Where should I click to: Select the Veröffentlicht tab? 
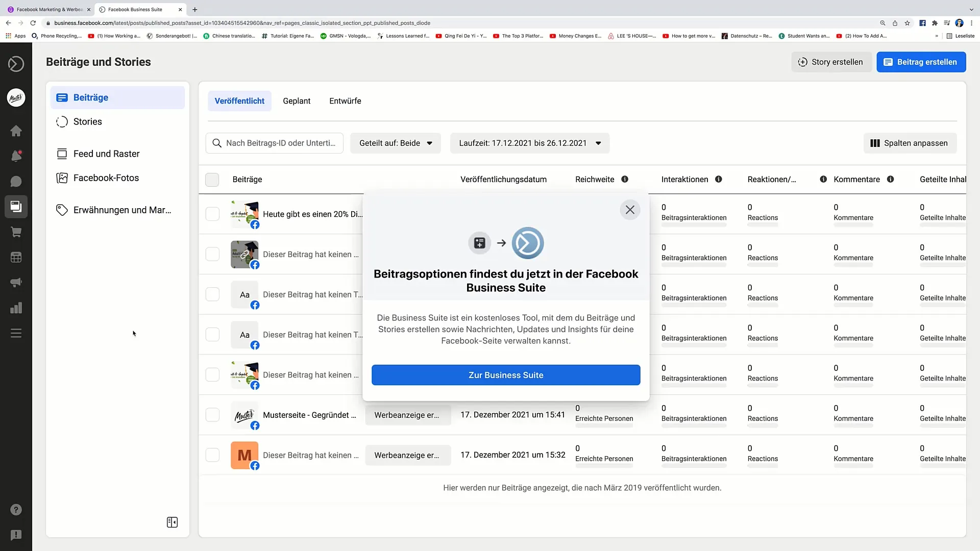coord(239,101)
